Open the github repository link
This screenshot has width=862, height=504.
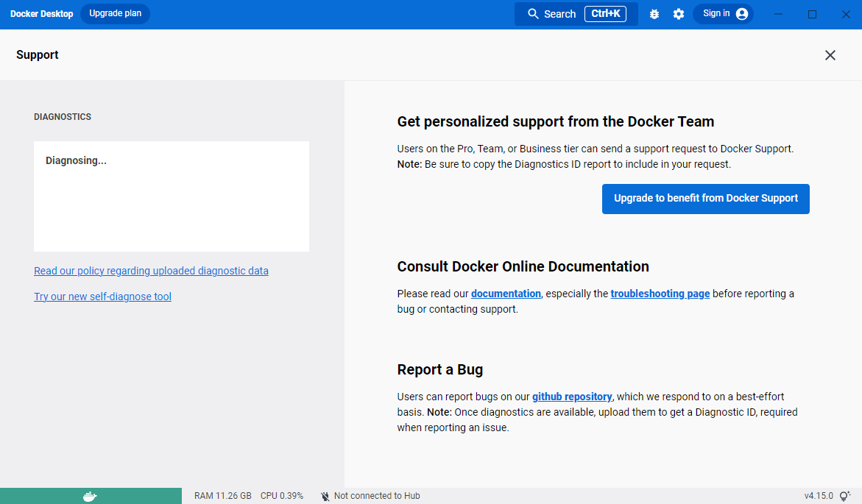[572, 397]
